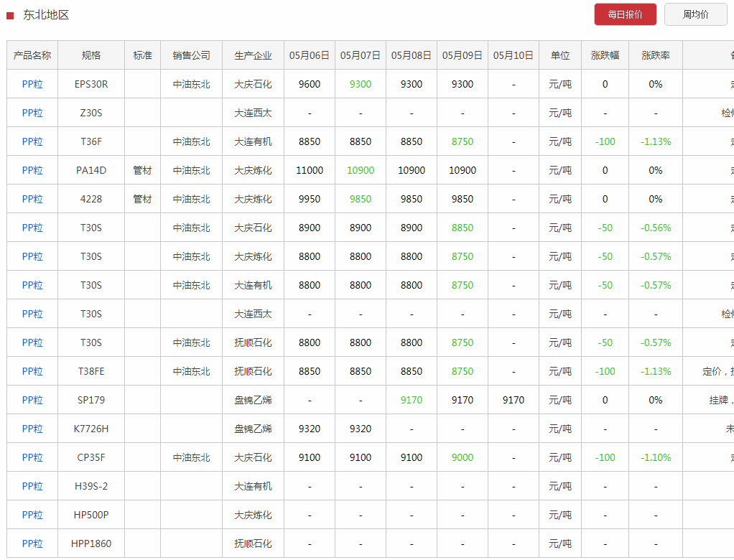This screenshot has width=734, height=560.
Task: Click the 涨跌率 column header
Action: 655,55
